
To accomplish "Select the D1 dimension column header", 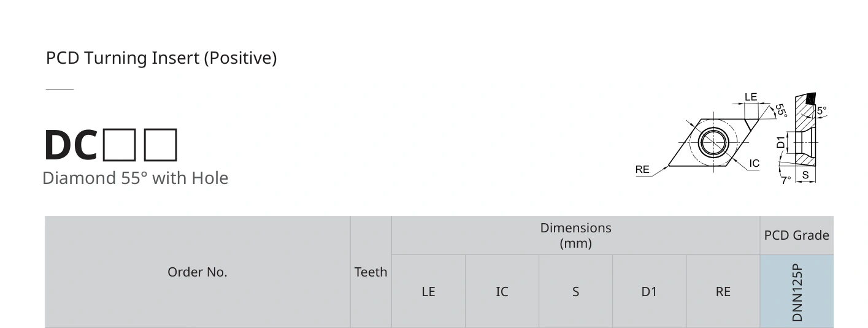I will (x=649, y=291).
